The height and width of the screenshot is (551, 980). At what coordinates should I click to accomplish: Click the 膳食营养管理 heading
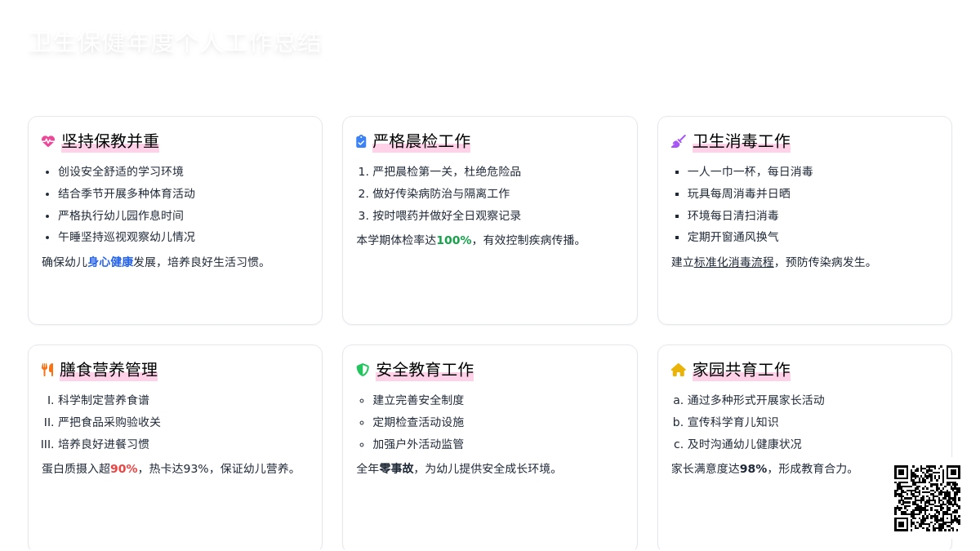(109, 370)
